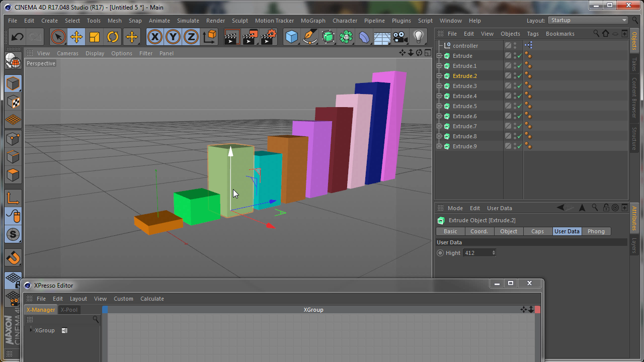This screenshot has width=644, height=362.
Task: Expand the XGroup in X-Manager
Action: 31,330
